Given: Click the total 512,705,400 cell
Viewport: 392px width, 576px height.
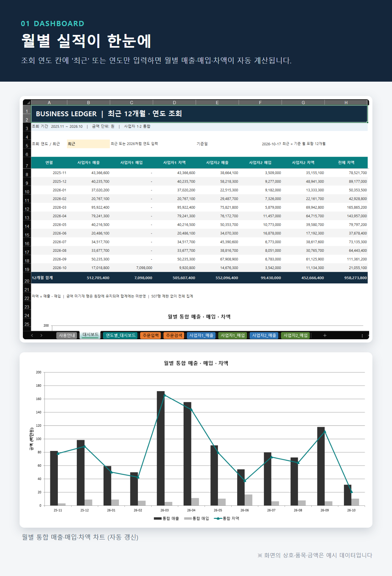Looking at the screenshot, I should [88, 278].
